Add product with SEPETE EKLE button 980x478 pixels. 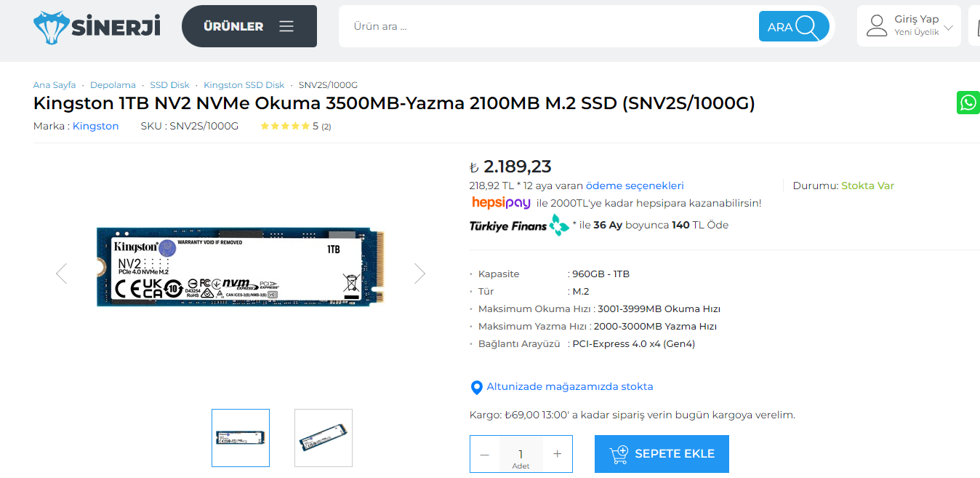click(662, 454)
